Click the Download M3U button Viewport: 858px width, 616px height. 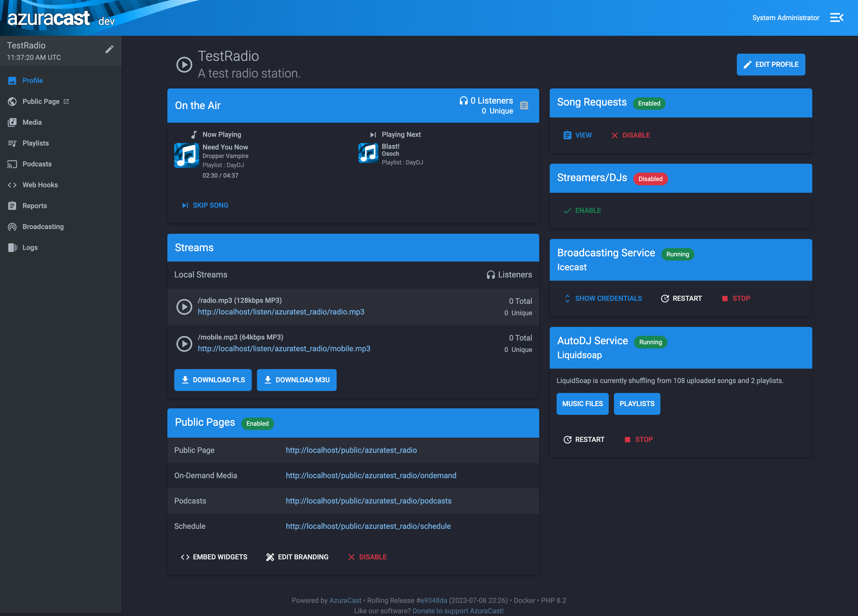(297, 380)
